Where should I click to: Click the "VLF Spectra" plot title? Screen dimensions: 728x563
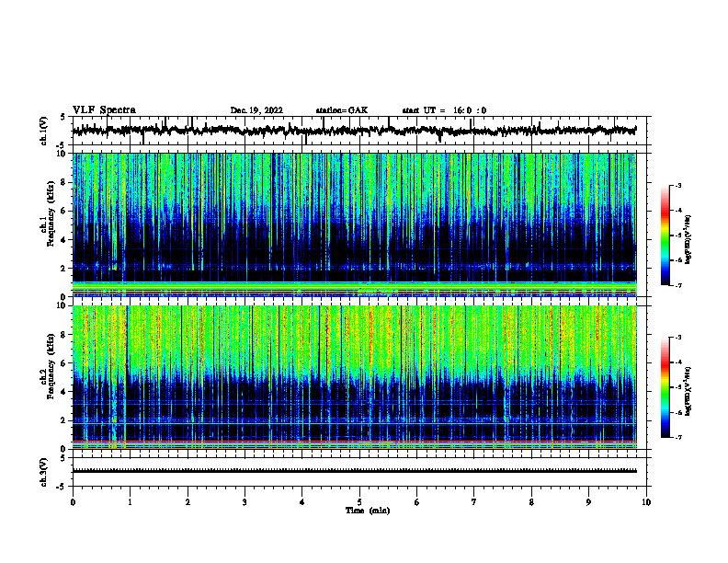pos(104,110)
